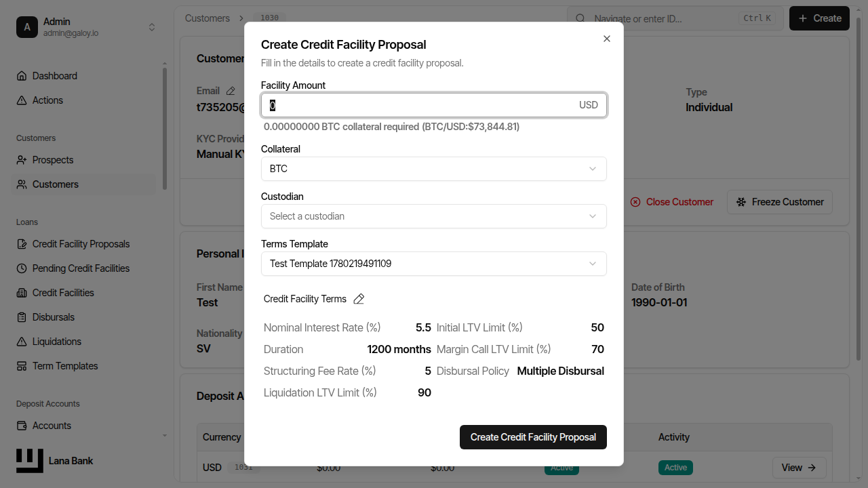
Task: Open Pending Credit Facilities page
Action: pyautogui.click(x=83, y=268)
